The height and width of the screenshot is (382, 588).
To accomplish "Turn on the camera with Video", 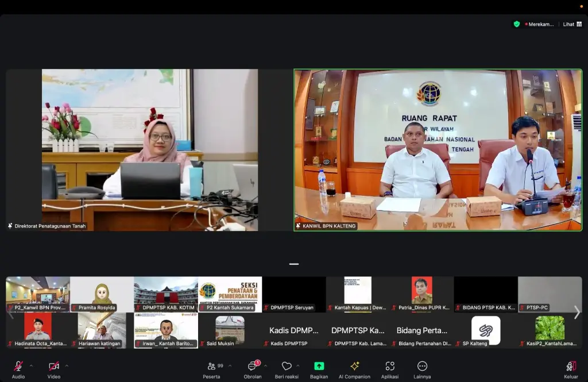I will [53, 369].
